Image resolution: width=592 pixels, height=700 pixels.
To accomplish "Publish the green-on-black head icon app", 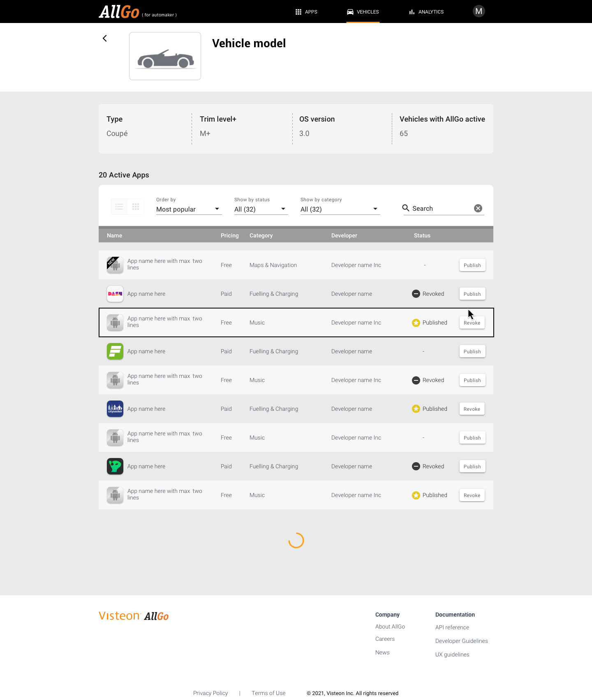I will [x=472, y=466].
